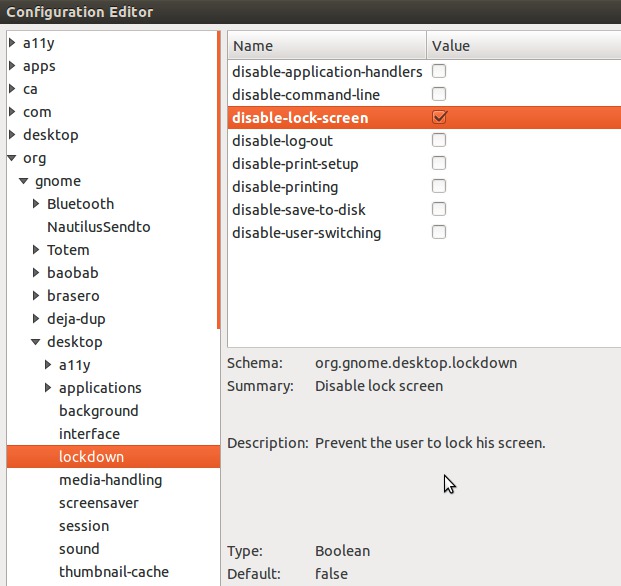This screenshot has height=586, width=621.
Task: Collapse the org tree node
Action: [12, 158]
